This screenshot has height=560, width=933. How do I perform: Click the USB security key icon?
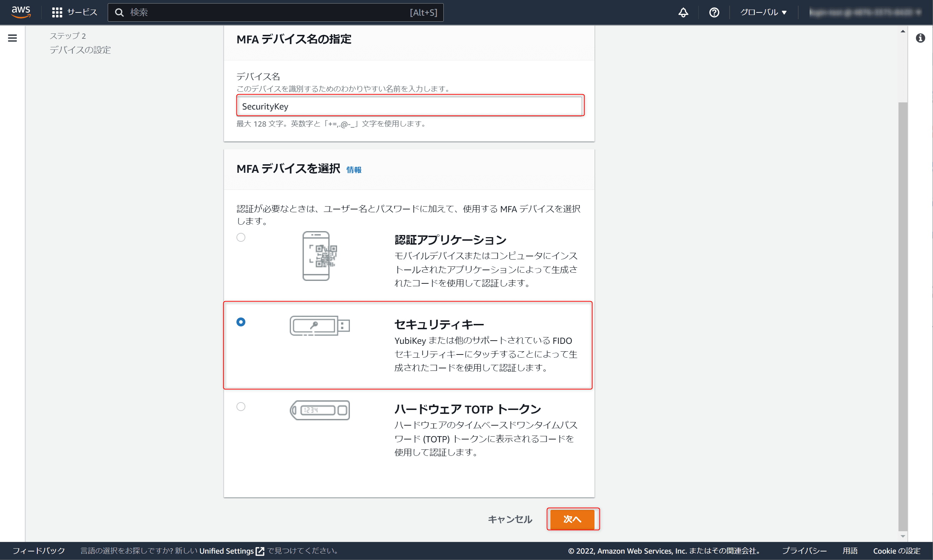(320, 325)
